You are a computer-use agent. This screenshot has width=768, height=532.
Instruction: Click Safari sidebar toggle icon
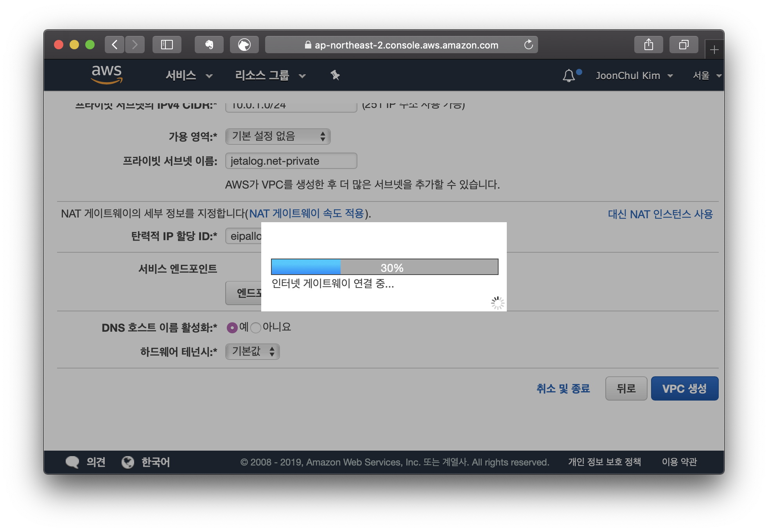pyautogui.click(x=167, y=45)
